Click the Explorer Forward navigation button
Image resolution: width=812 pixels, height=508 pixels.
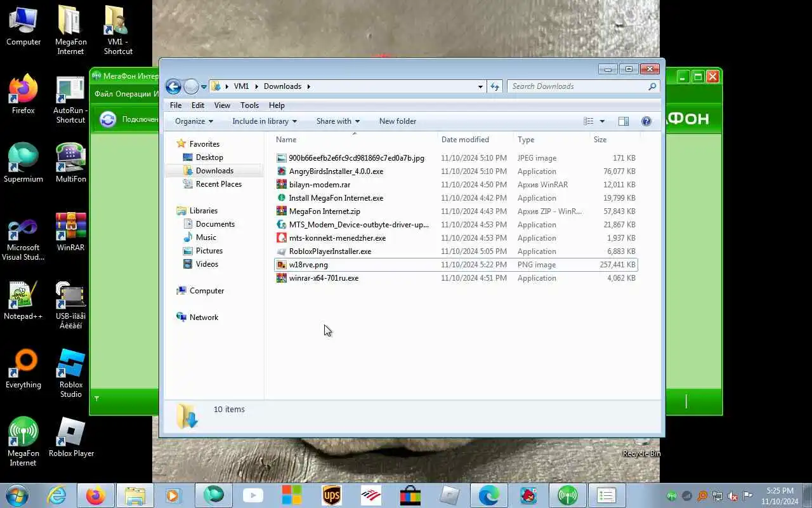(x=191, y=86)
